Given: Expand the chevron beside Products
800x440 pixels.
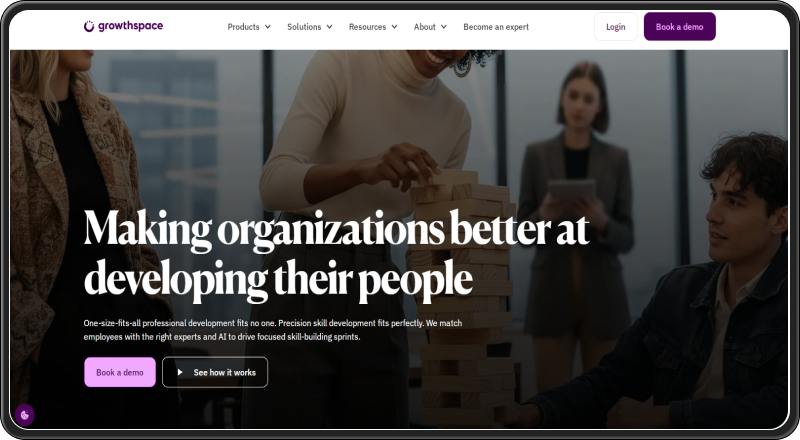Looking at the screenshot, I should pos(267,27).
